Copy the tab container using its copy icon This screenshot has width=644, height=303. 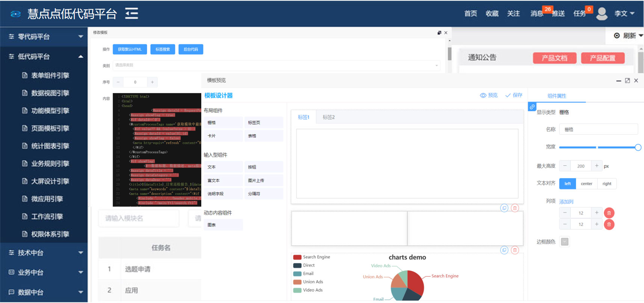504,208
